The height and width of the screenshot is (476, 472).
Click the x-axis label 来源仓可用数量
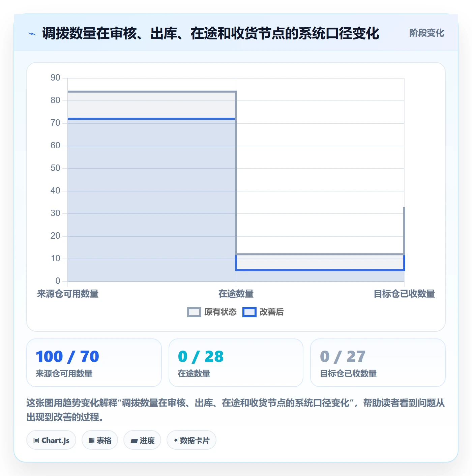click(68, 294)
